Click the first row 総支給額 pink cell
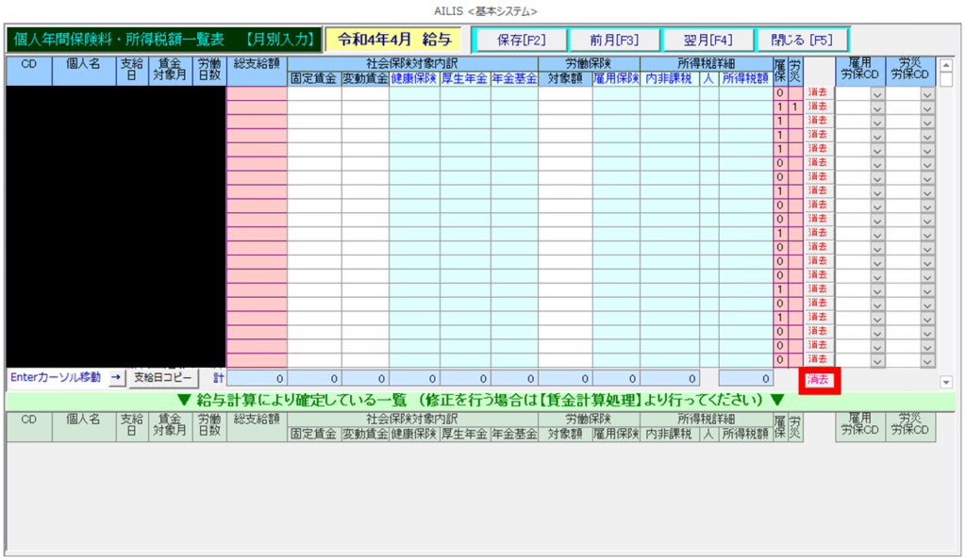The width and height of the screenshot is (966, 560). [x=257, y=93]
